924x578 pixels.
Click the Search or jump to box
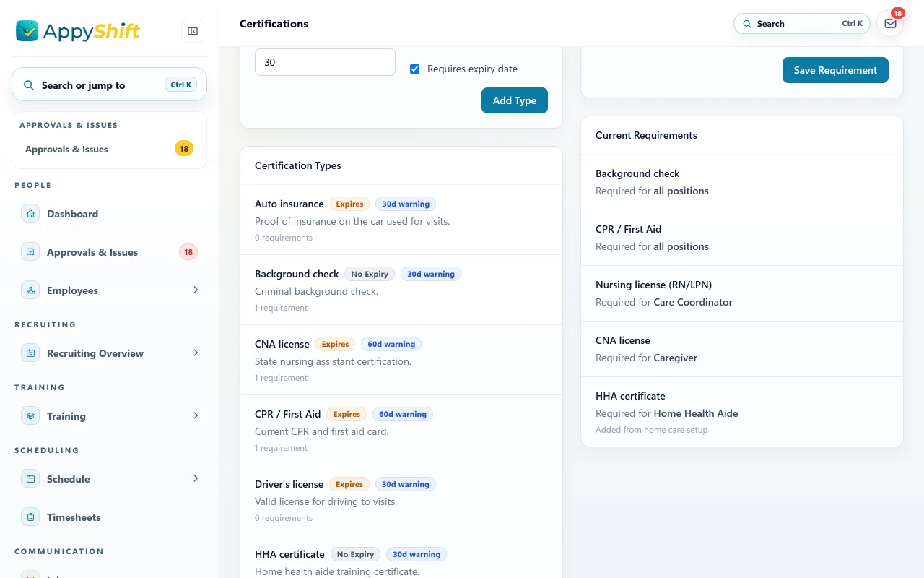point(110,85)
